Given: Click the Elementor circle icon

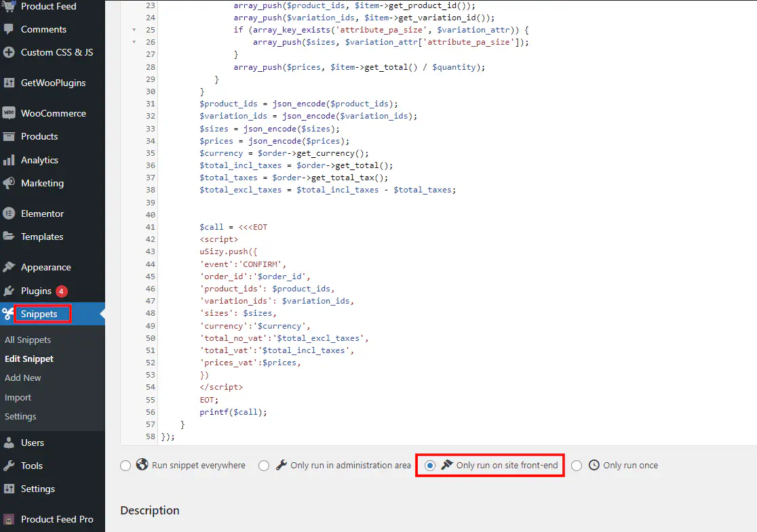Looking at the screenshot, I should [x=9, y=213].
